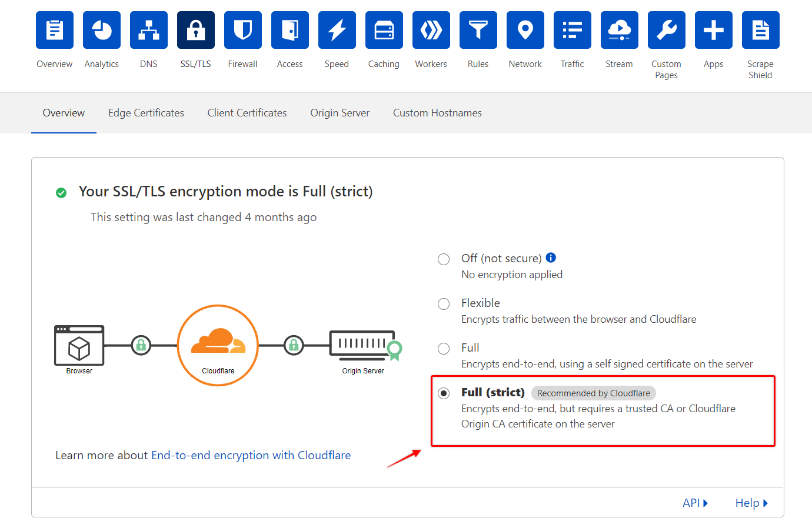Open the Analytics pie chart icon
The image size is (812, 518).
click(102, 30)
